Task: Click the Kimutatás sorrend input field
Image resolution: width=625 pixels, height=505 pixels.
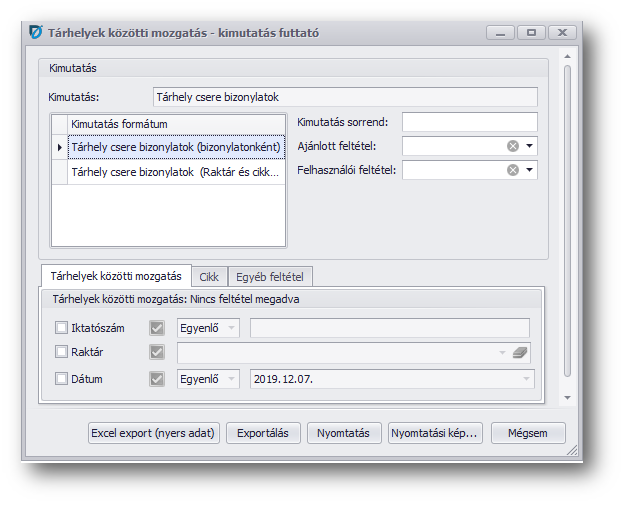Action: tap(470, 122)
